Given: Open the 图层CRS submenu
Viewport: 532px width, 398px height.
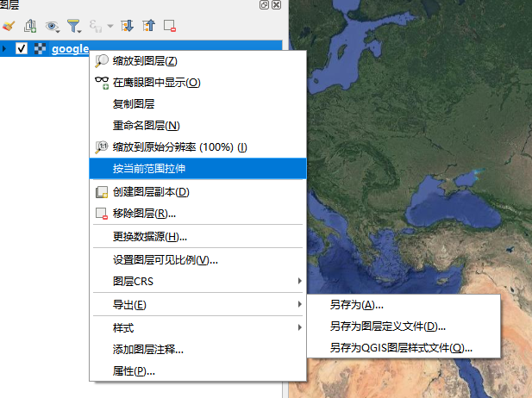Looking at the screenshot, I should coord(197,281).
